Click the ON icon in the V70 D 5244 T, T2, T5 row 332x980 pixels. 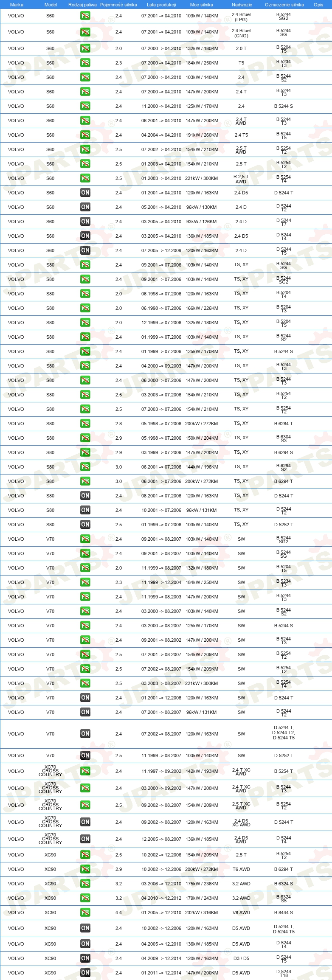tap(85, 734)
